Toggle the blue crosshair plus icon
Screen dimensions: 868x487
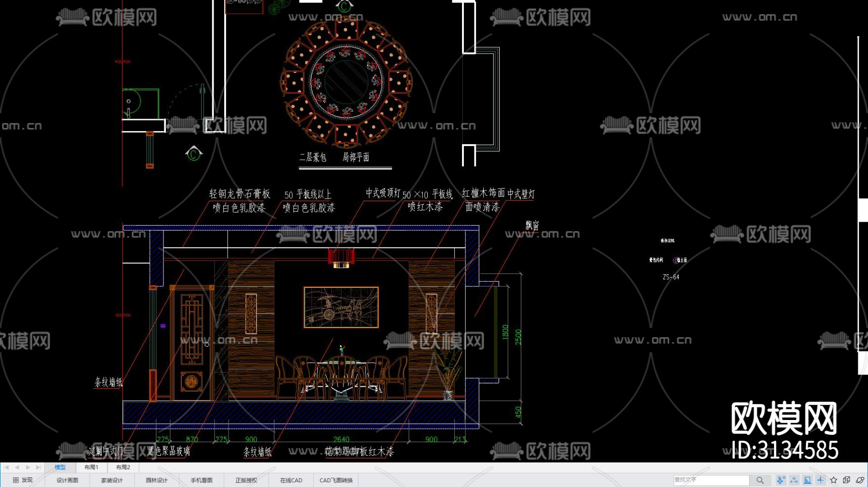[820, 480]
